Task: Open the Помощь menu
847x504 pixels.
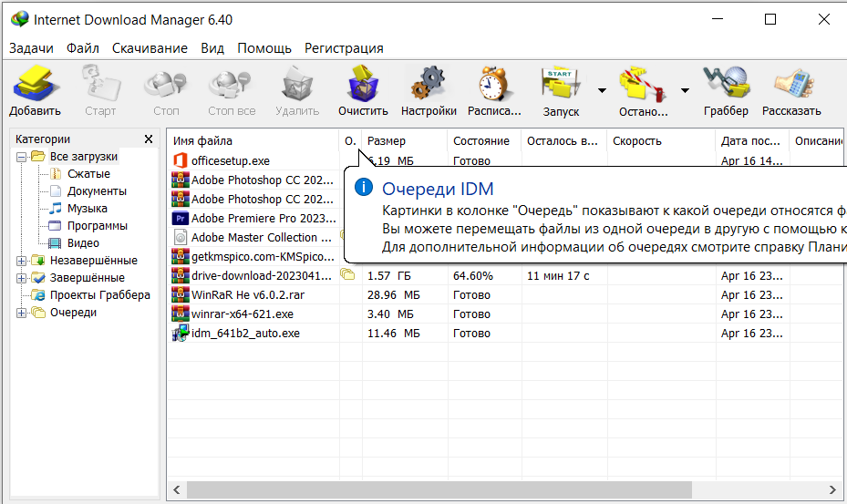Action: tap(264, 48)
